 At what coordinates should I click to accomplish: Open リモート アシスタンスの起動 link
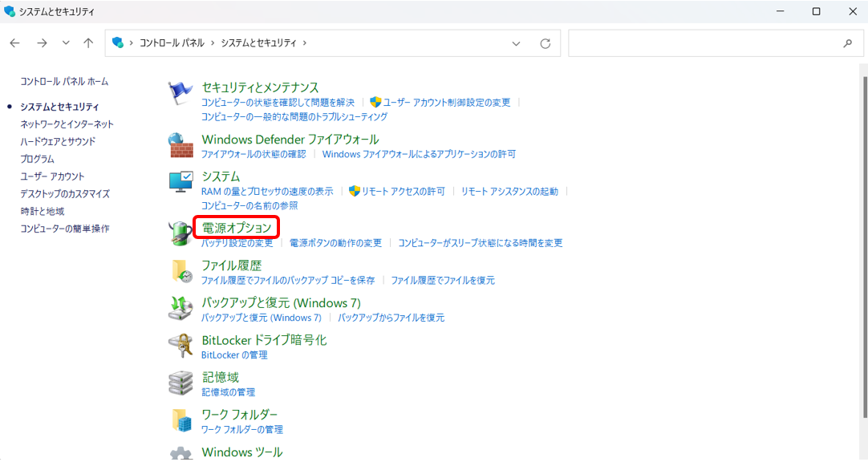(x=510, y=192)
